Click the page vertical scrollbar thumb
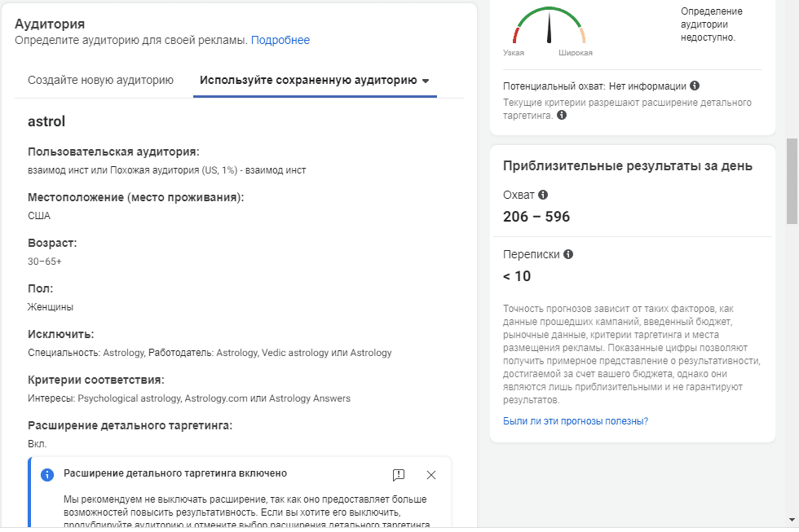The height and width of the screenshot is (532, 799). click(x=792, y=181)
